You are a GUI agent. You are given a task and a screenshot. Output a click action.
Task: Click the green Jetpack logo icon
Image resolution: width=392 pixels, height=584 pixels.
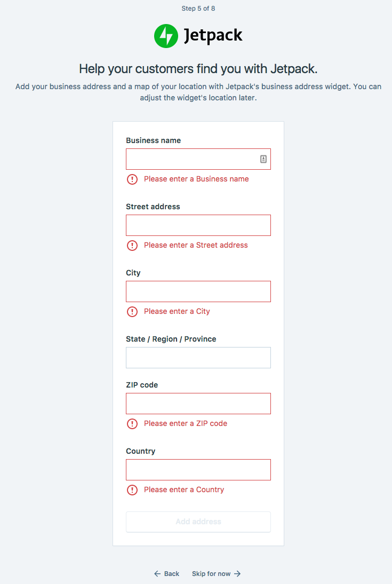(x=165, y=36)
